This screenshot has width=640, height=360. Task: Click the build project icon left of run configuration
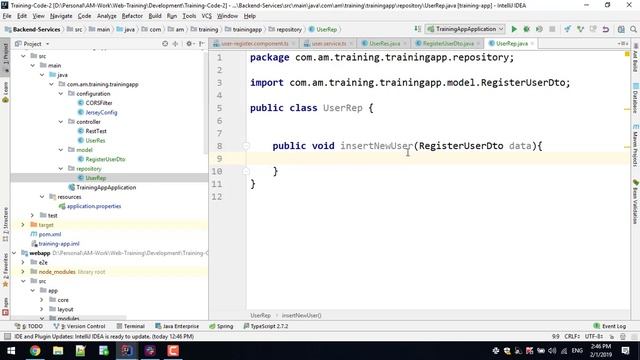[x=417, y=29]
